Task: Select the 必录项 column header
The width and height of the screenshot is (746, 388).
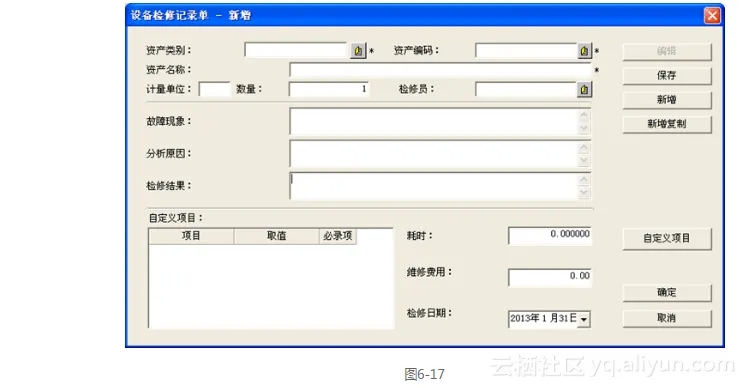Action: pos(338,236)
